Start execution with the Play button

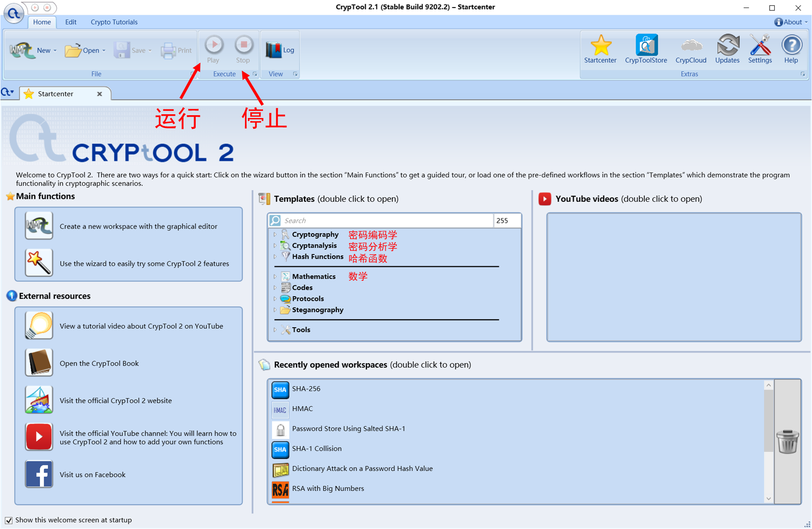tap(214, 49)
